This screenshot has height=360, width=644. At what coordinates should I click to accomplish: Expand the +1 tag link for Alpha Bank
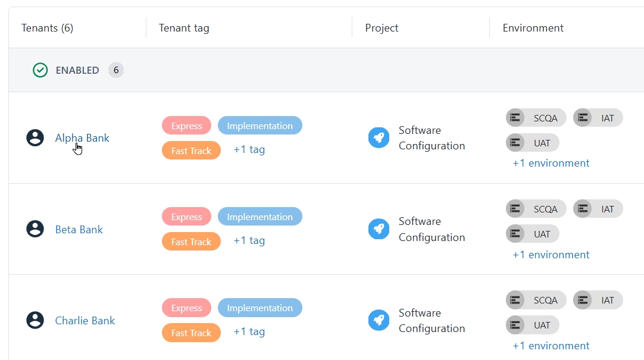[x=249, y=149]
